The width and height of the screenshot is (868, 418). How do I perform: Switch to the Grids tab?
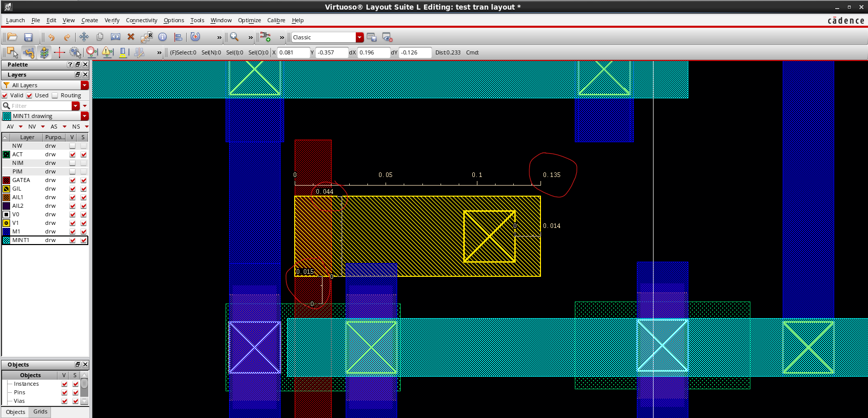40,412
